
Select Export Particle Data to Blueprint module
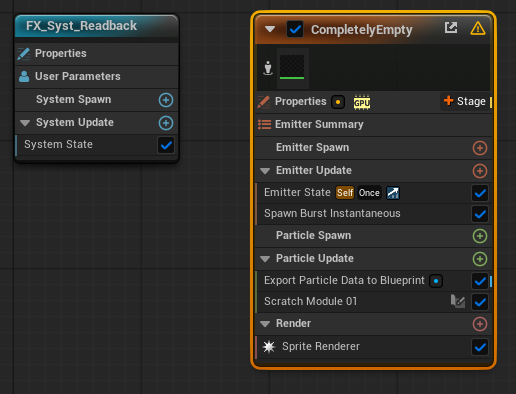click(x=373, y=281)
